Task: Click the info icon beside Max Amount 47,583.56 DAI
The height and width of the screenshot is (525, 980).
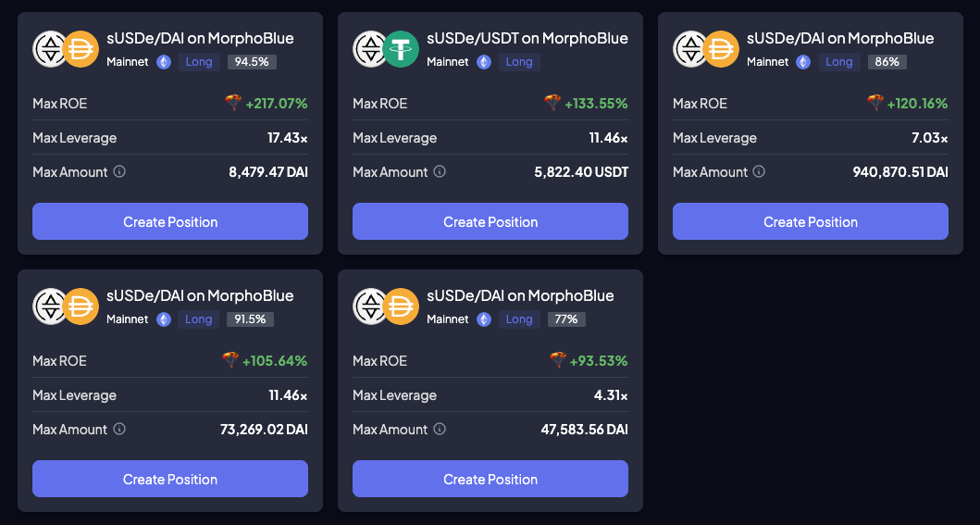Action: [440, 430]
